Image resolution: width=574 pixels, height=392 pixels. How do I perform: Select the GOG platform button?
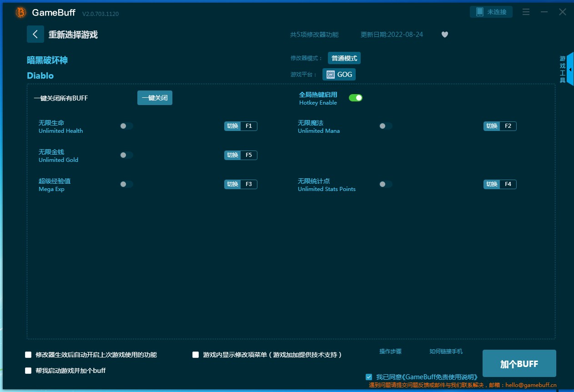point(339,75)
